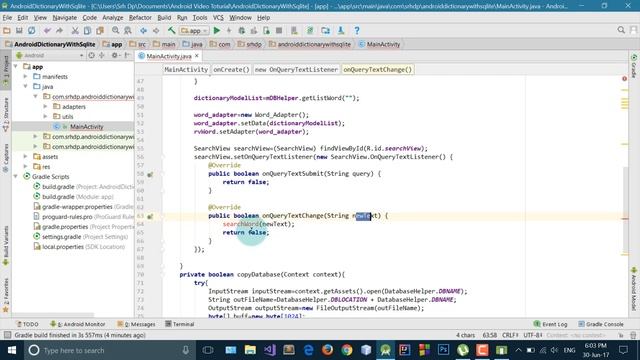This screenshot has height=360, width=640.
Task: Click the Search Everywhere magnifier icon
Action: 621,30
